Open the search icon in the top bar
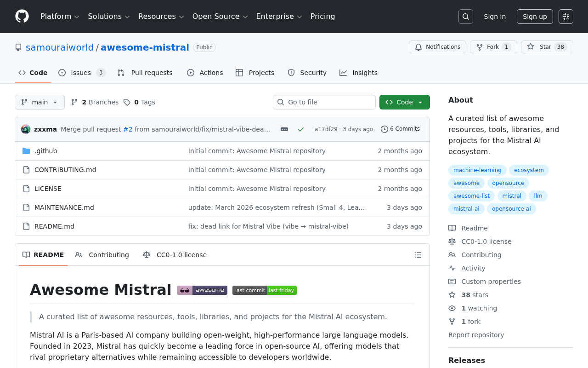Screen dimensions: 588x368 coord(465,17)
